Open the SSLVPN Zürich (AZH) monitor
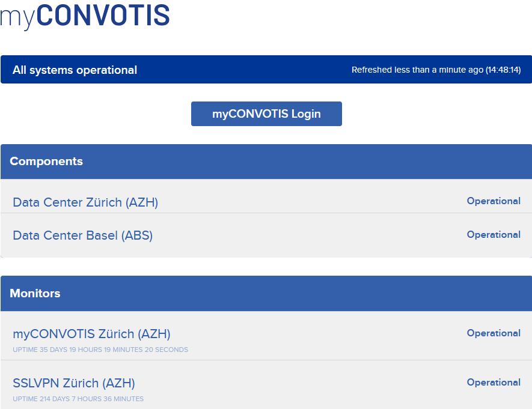Image resolution: width=532 pixels, height=409 pixels. (73, 383)
